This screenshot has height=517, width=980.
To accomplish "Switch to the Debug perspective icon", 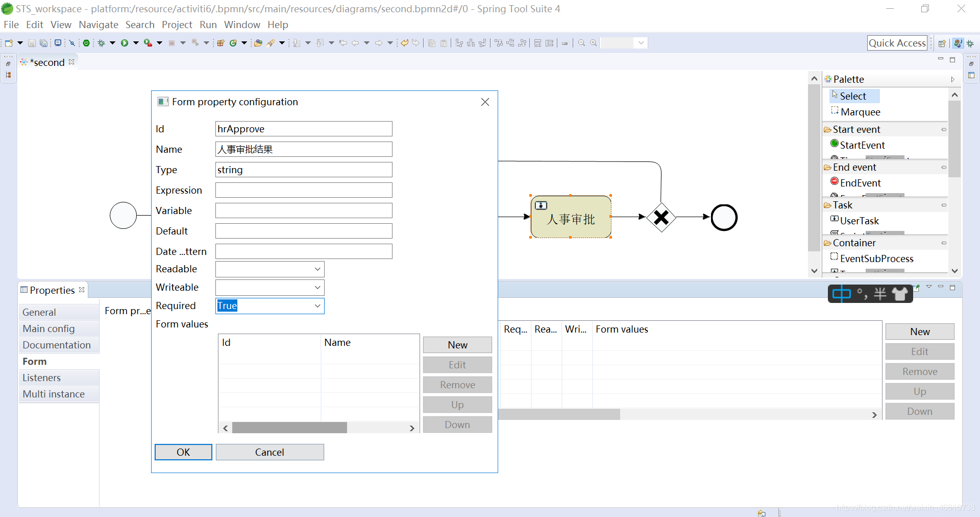I will (x=970, y=43).
